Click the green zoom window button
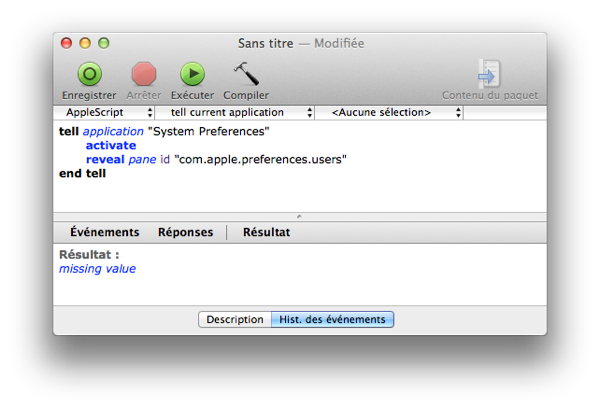This screenshot has height=409, width=600. click(103, 44)
